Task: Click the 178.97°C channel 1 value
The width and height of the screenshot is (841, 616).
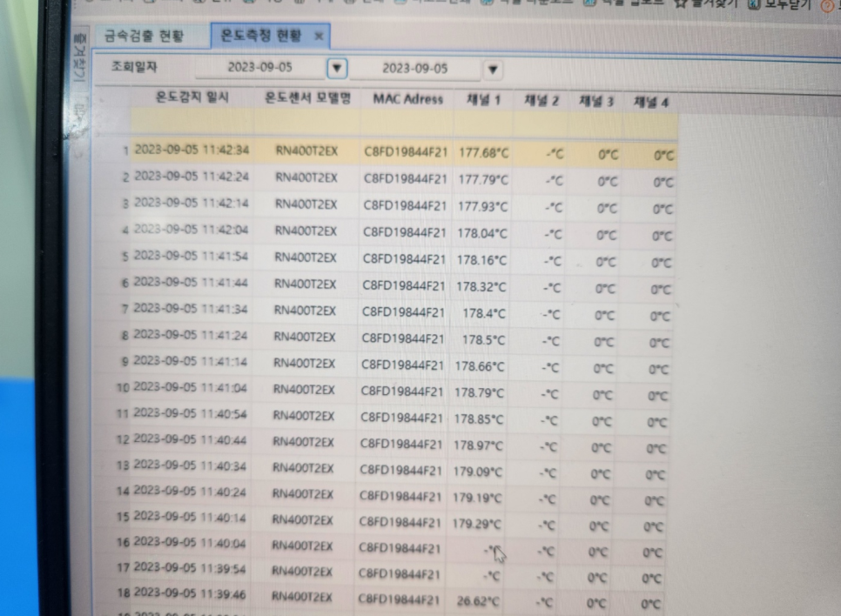Action: (478, 445)
